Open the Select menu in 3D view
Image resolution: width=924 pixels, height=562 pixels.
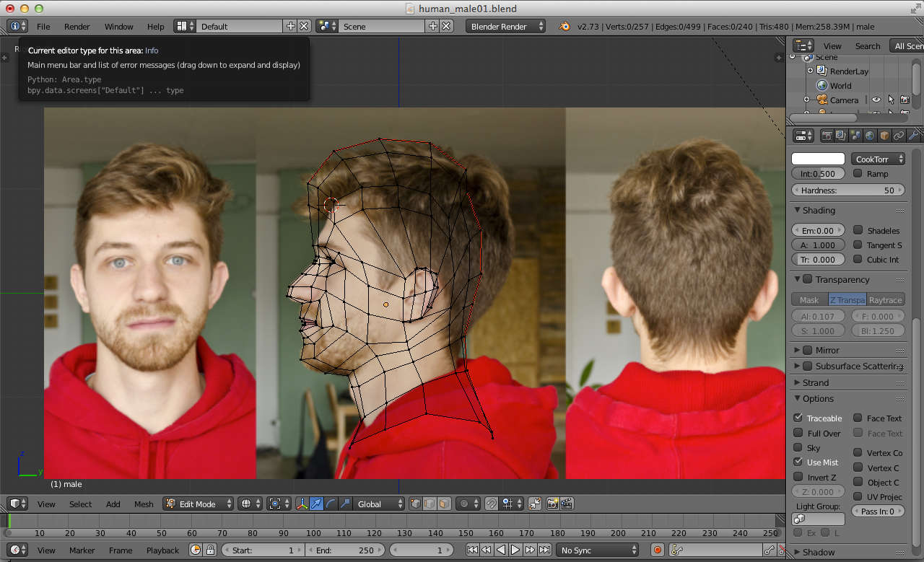coord(80,504)
